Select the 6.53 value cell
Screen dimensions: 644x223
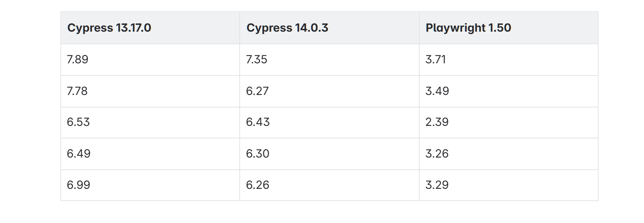(x=150, y=122)
